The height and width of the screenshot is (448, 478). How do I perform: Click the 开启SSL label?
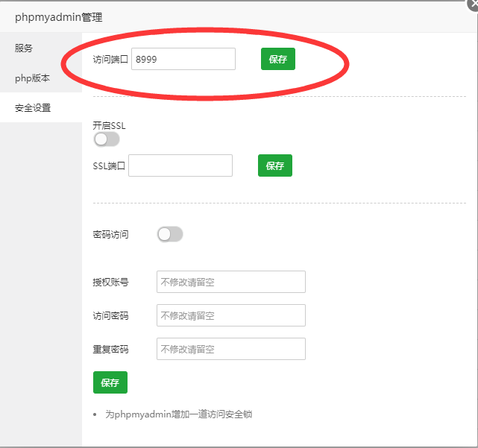click(x=109, y=125)
